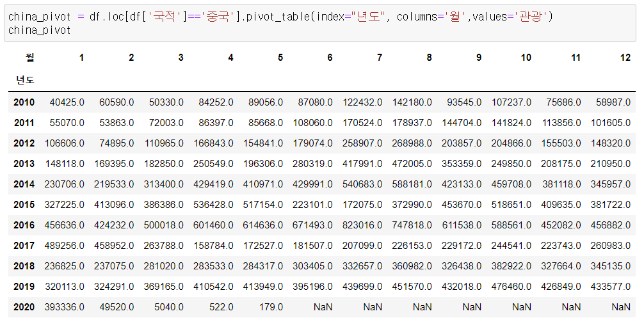The height and width of the screenshot is (318, 644).
Task: Select column header 5
Action: tap(280, 58)
